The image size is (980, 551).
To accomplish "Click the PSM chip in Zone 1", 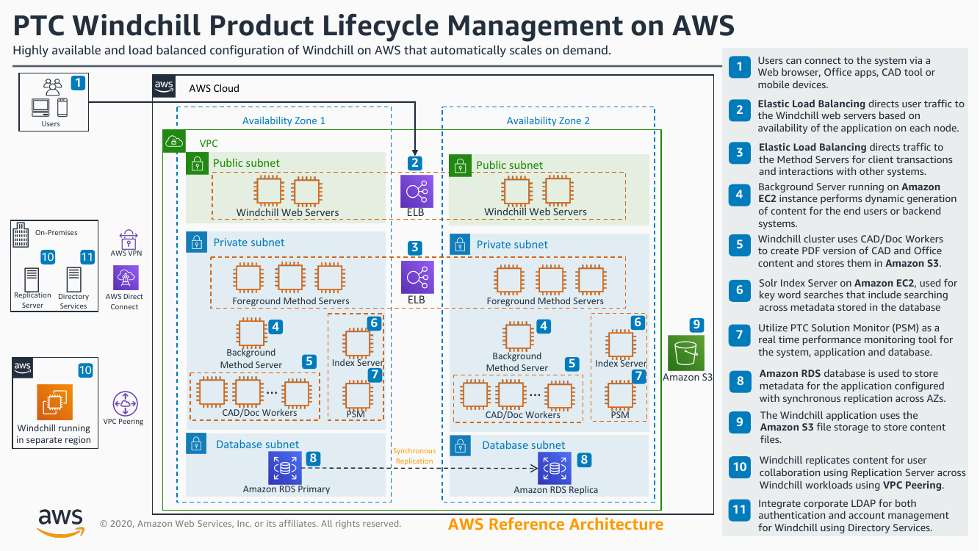I will click(x=358, y=395).
